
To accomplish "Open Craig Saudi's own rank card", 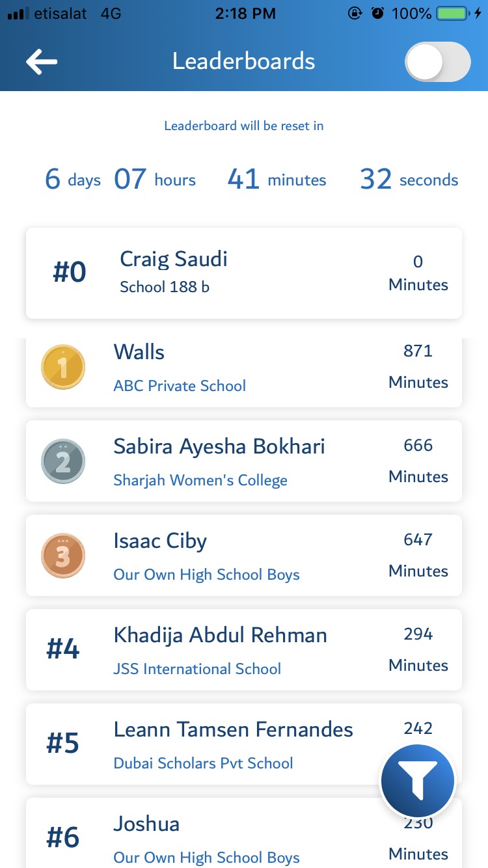I will coord(244,273).
